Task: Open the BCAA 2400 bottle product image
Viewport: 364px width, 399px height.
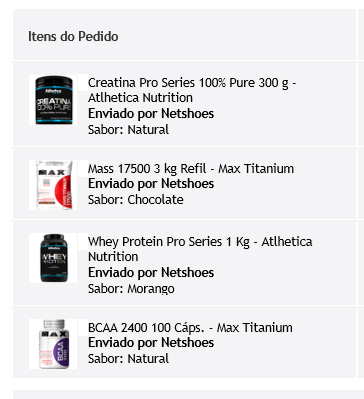Action: click(53, 344)
